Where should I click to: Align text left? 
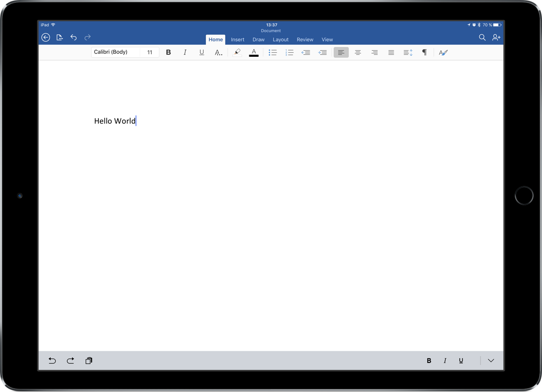pyautogui.click(x=341, y=52)
